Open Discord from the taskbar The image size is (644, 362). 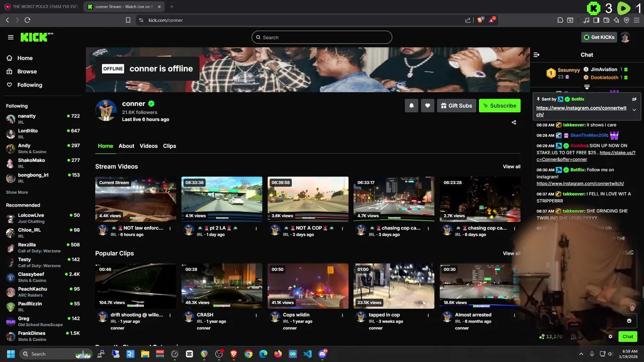(323, 354)
